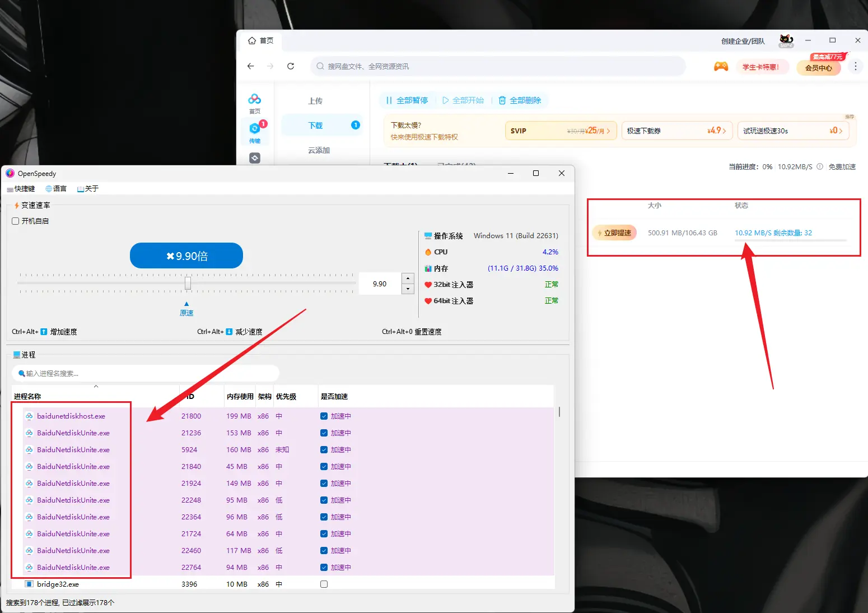Click the refresh icon in Baidu Netdisk

tap(291, 66)
